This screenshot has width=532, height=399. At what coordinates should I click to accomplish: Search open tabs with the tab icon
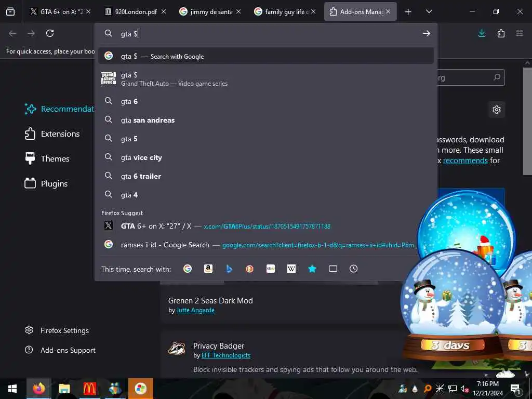(x=333, y=269)
